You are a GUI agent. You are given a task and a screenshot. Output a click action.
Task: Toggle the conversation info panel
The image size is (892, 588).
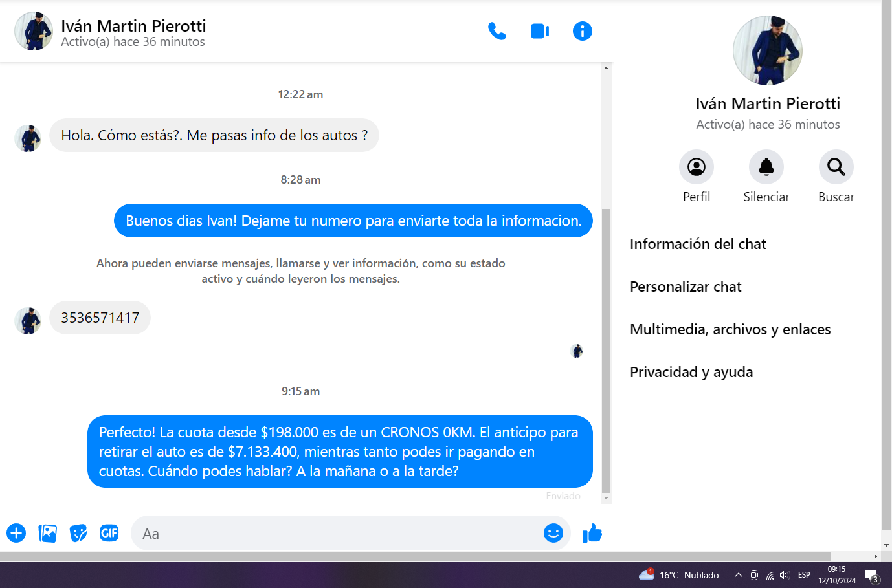click(x=582, y=31)
